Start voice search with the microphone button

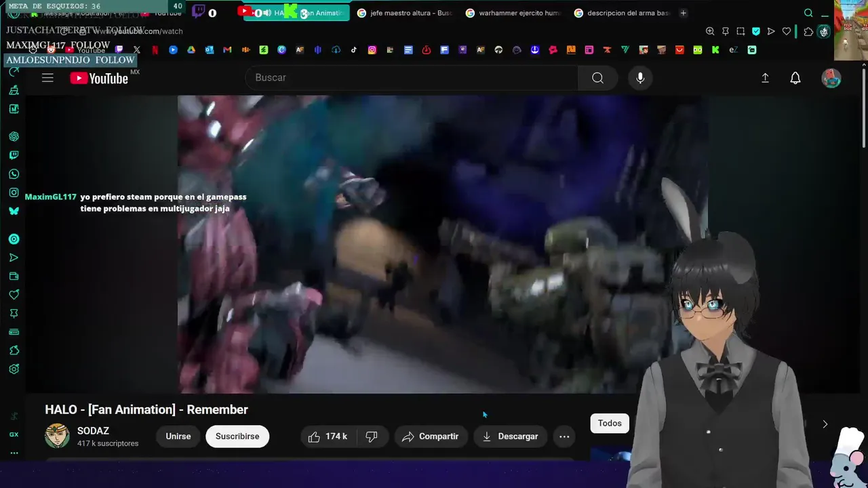click(639, 78)
